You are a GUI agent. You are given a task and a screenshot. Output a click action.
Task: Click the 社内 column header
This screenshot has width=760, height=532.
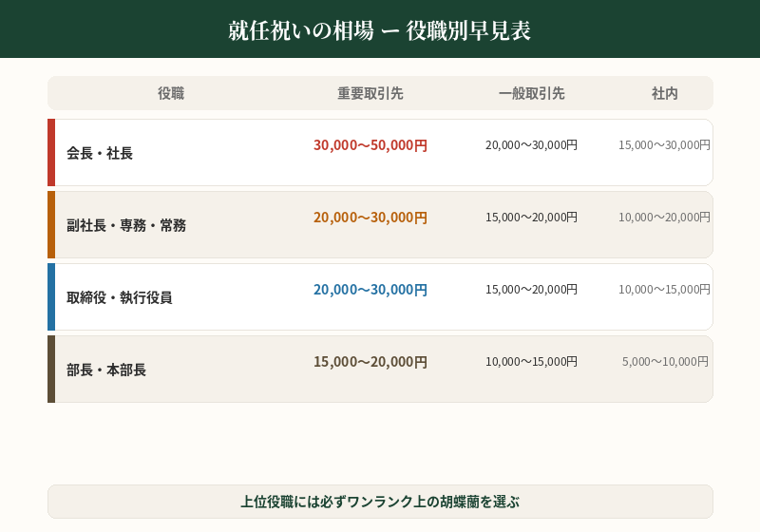pyautogui.click(x=664, y=93)
